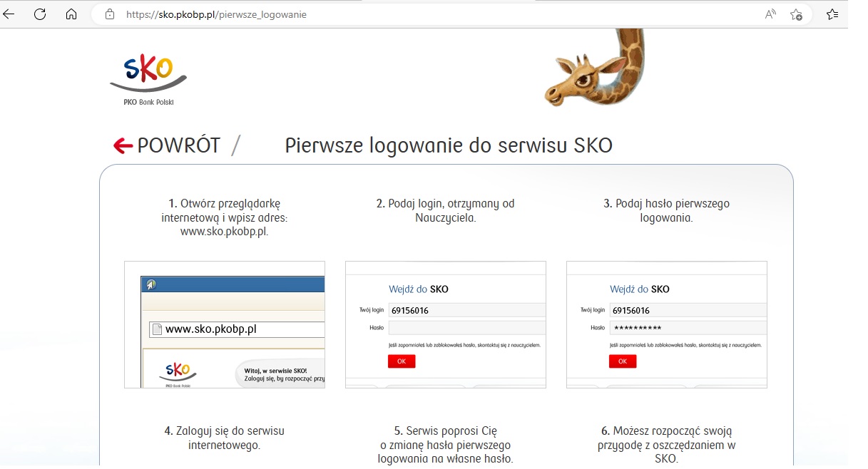Open the step 2 login screenshot
This screenshot has height=469, width=868.
(x=446, y=324)
